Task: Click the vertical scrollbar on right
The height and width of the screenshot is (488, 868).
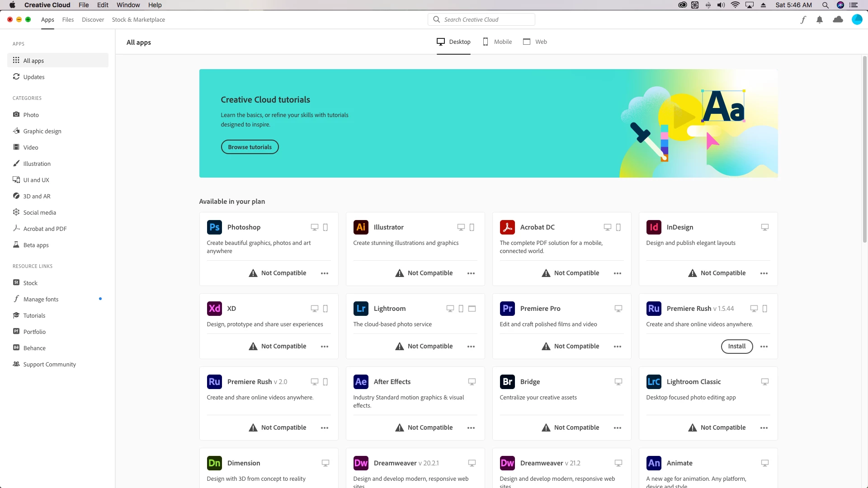Action: tap(864, 149)
